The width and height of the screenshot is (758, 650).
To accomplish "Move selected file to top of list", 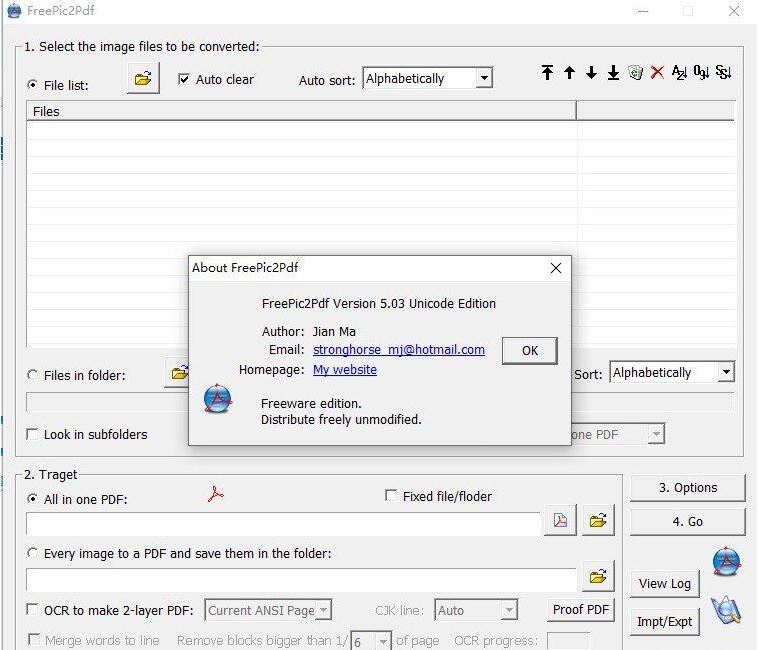I will (x=547, y=72).
